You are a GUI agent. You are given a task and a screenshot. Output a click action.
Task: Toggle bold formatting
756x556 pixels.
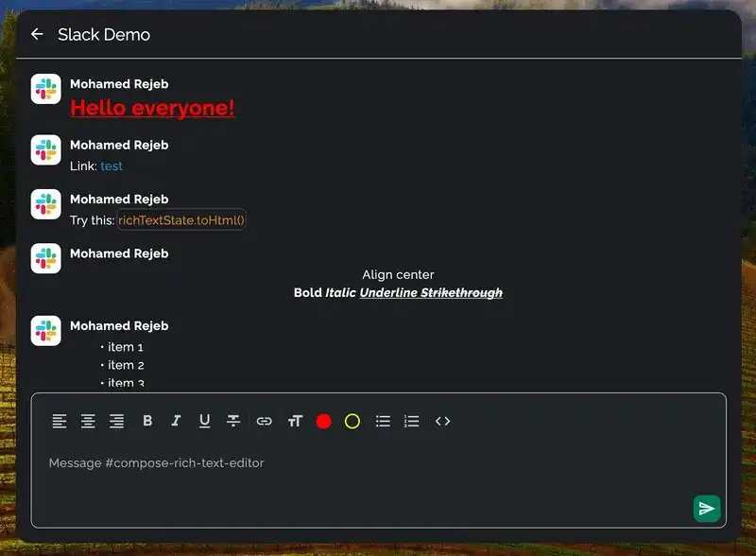point(147,421)
